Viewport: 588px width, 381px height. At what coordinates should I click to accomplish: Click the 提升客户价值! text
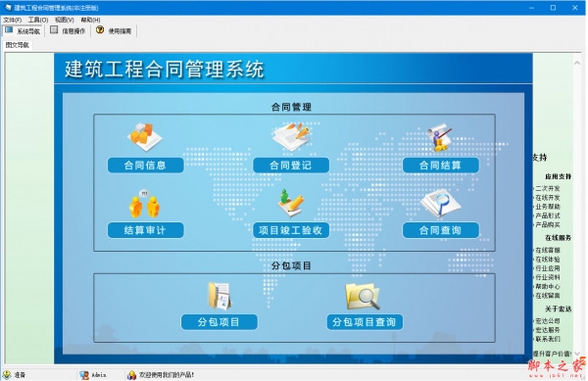pyautogui.click(x=552, y=354)
